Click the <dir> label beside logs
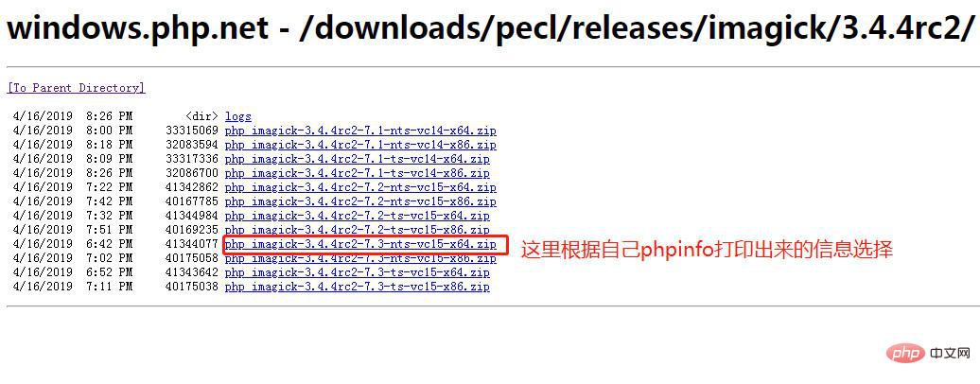 [201, 117]
